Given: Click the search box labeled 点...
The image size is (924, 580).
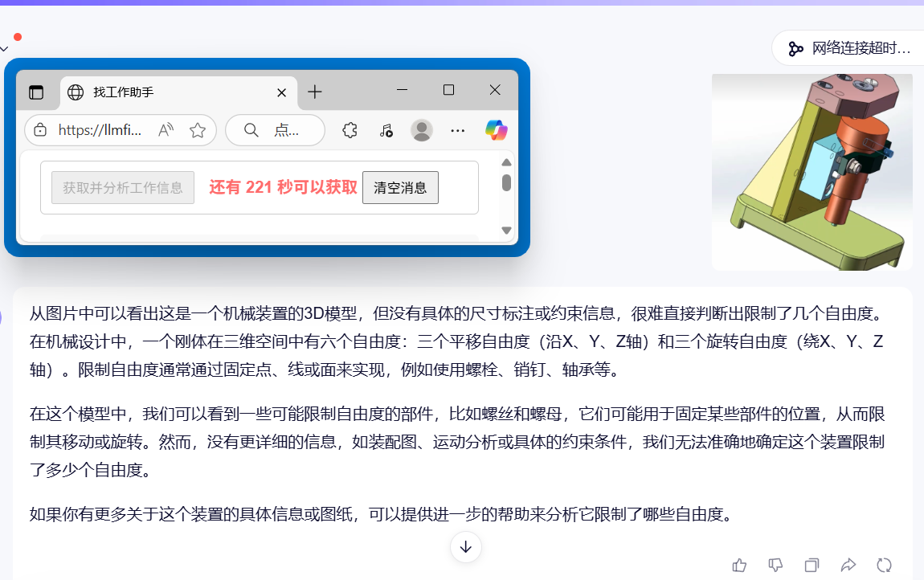Looking at the screenshot, I should coord(276,130).
